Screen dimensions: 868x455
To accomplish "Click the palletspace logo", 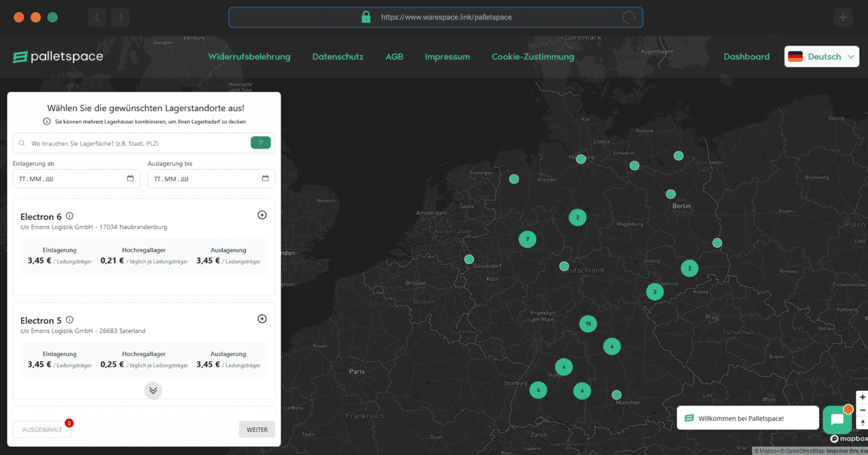I will (x=58, y=57).
